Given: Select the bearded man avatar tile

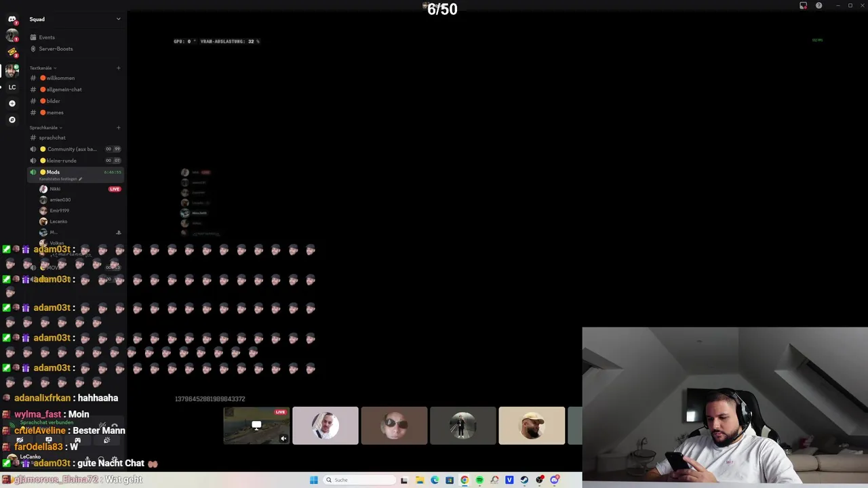Looking at the screenshot, I should click(532, 426).
